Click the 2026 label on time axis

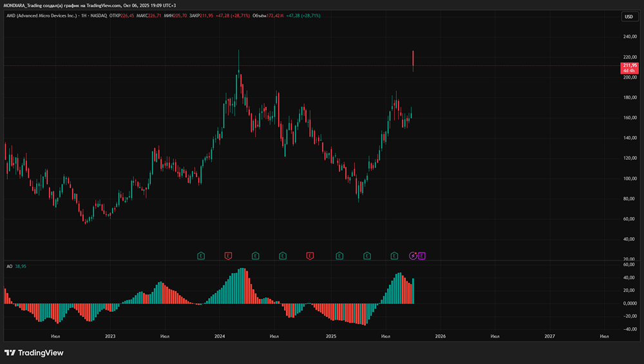[440, 336]
